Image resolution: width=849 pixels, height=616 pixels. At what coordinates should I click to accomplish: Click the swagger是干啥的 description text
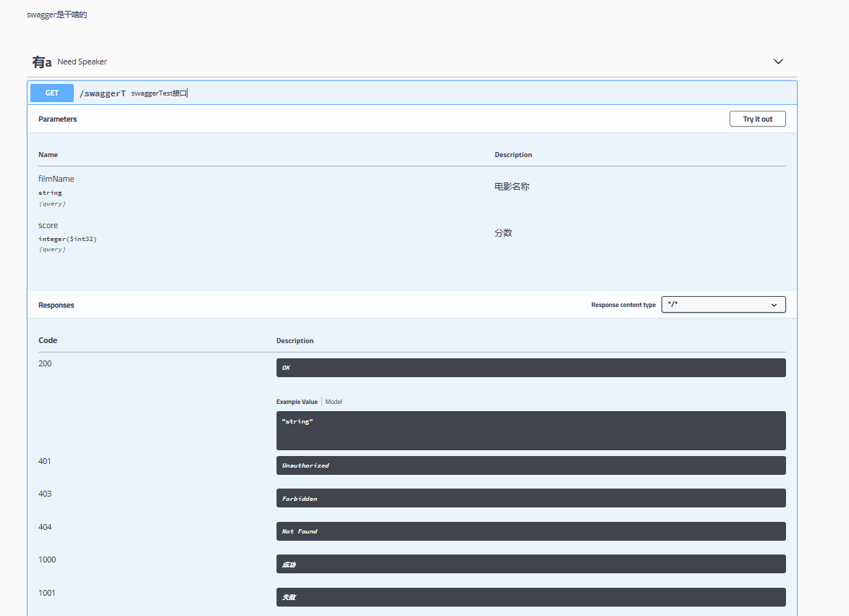57,14
